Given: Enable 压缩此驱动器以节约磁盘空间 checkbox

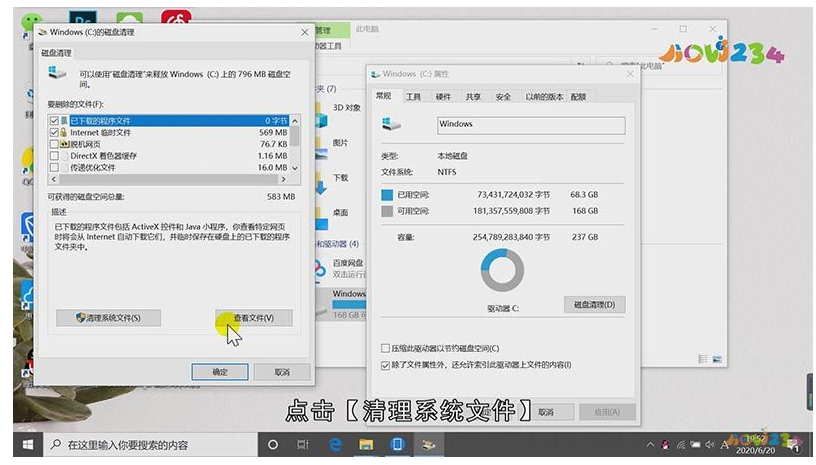Looking at the screenshot, I should [x=386, y=348].
